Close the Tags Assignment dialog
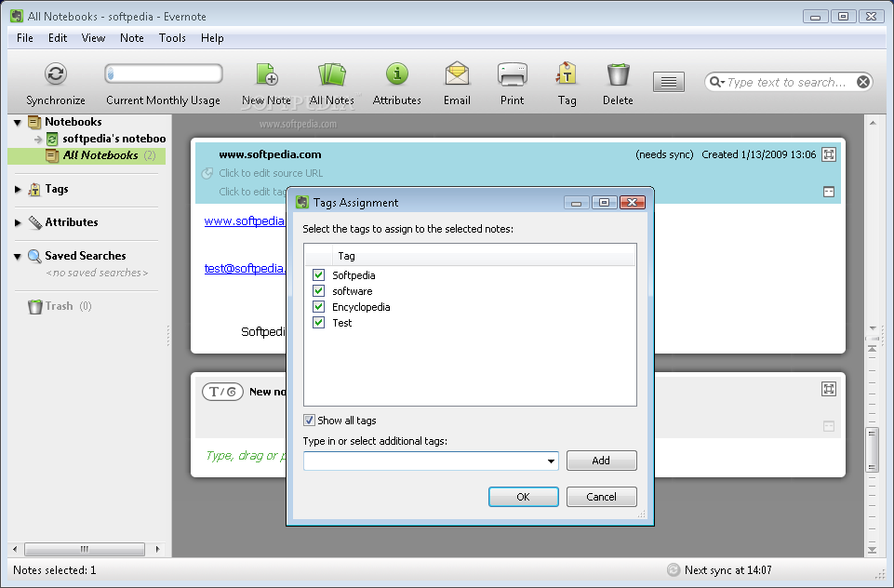The height and width of the screenshot is (588, 894). point(633,203)
